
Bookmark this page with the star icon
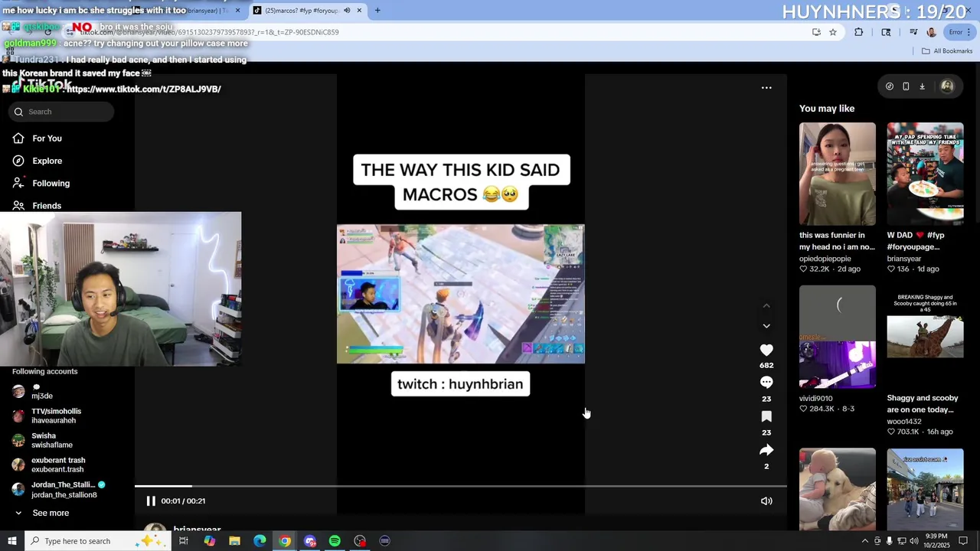[x=833, y=32]
